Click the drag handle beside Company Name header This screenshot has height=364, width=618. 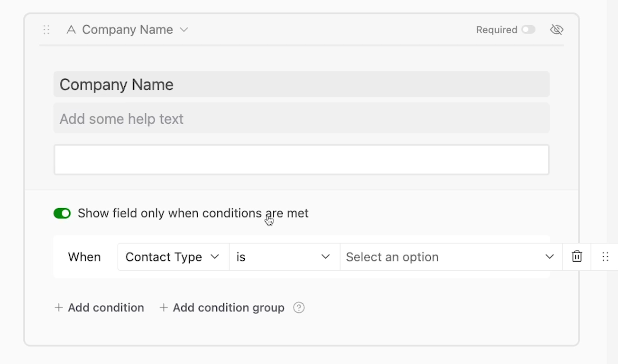[46, 30]
